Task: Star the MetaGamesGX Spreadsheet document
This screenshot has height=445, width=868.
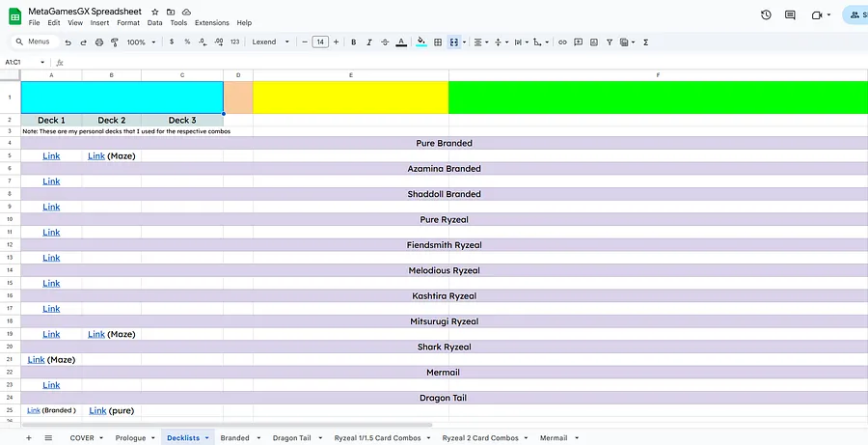Action: click(x=155, y=12)
